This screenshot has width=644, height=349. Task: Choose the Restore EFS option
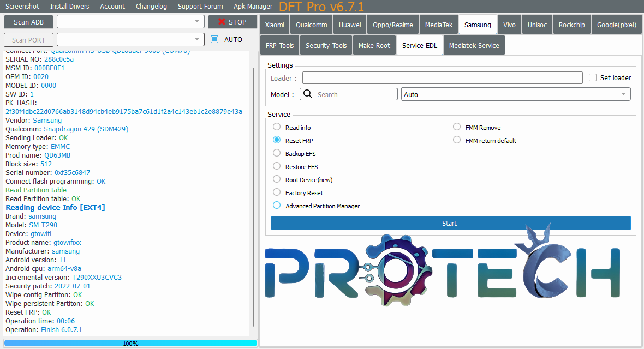[x=277, y=166]
